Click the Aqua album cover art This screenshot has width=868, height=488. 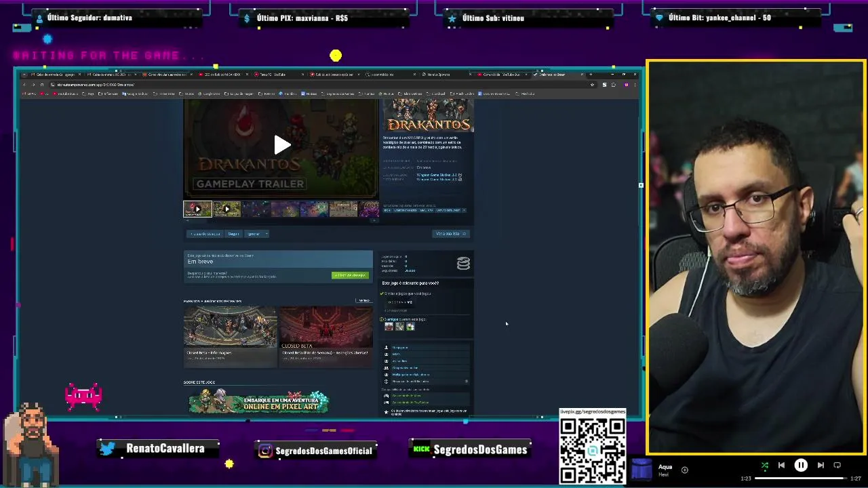pos(642,470)
